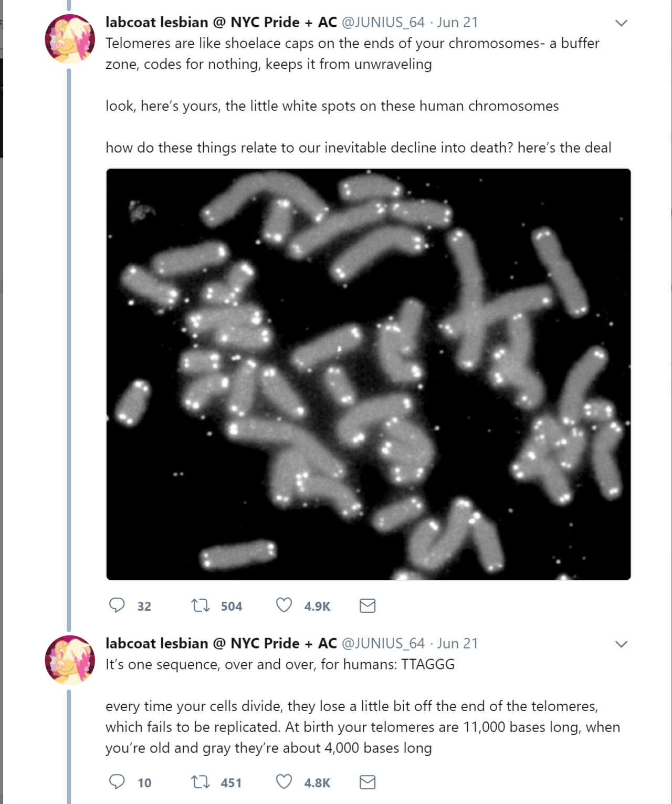Click @JUNIUS_64 handle on first tweet
672x804 pixels.
click(383, 22)
